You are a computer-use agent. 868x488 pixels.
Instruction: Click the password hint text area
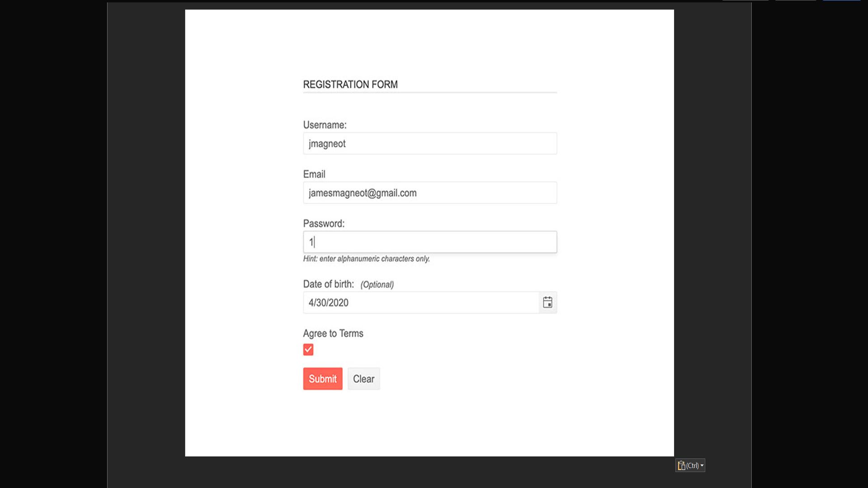point(366,258)
